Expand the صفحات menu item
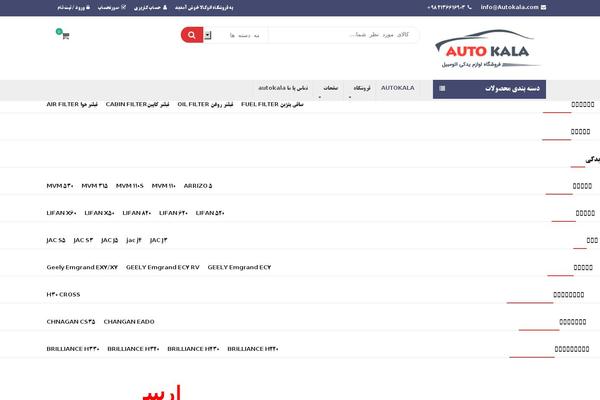The width and height of the screenshot is (600, 400). tap(331, 88)
